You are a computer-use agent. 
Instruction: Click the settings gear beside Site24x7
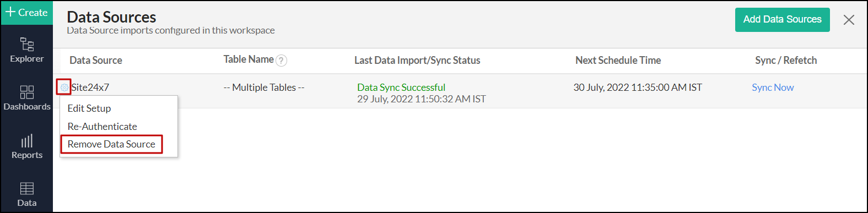64,87
